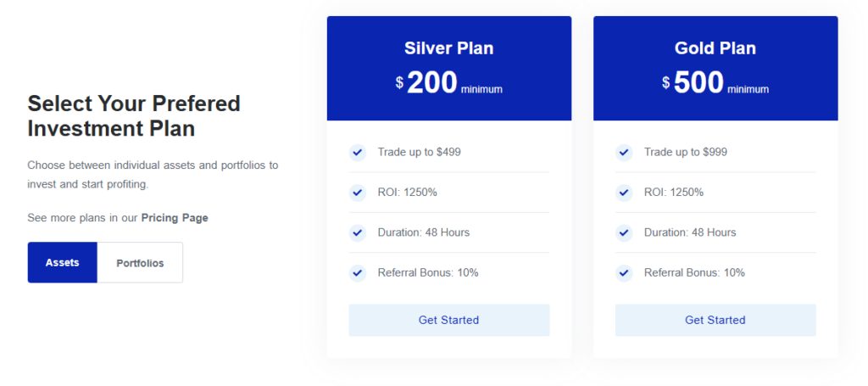Screen dimensions: 868x386
Task: Click checkmark icon beside Silver plan ROI: 1250%
Action: point(357,193)
